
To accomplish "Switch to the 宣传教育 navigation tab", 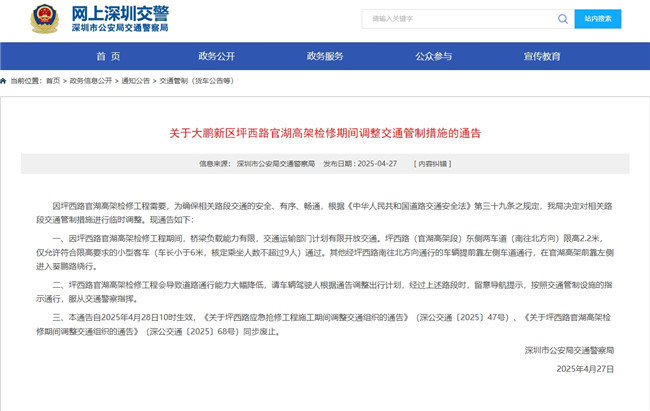I will (x=541, y=56).
